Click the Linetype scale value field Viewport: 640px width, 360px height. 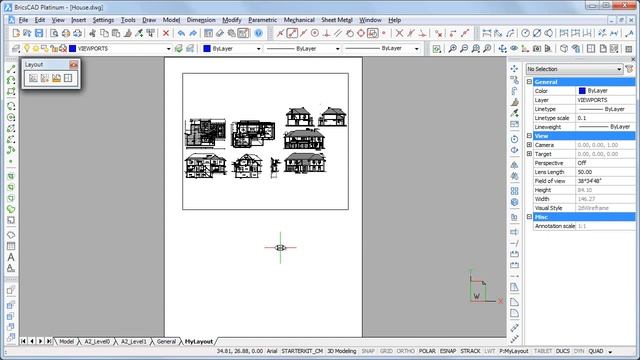[605, 118]
